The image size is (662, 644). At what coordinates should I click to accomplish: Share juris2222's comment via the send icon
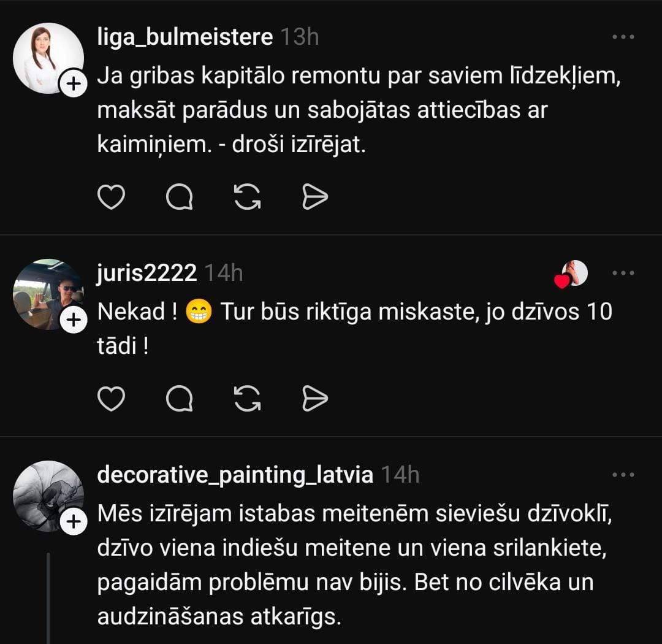[316, 399]
